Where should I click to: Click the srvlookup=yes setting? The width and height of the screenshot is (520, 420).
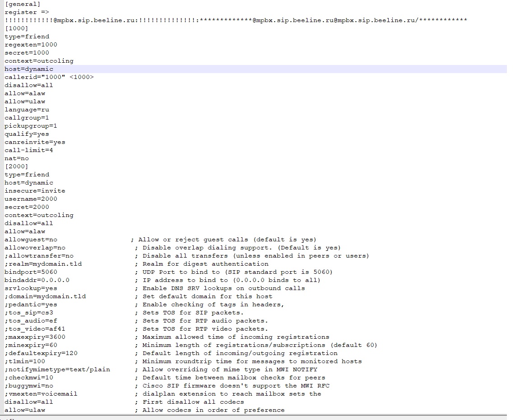[x=31, y=288]
